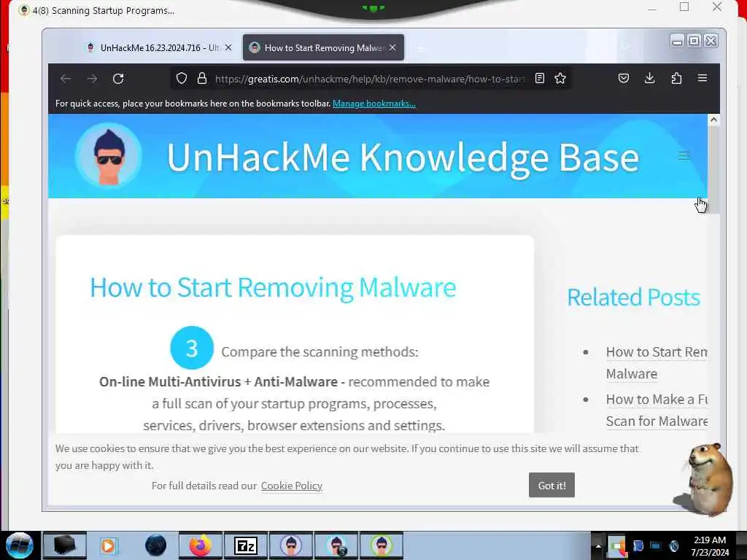Open the dark globe taskbar icon

click(156, 545)
